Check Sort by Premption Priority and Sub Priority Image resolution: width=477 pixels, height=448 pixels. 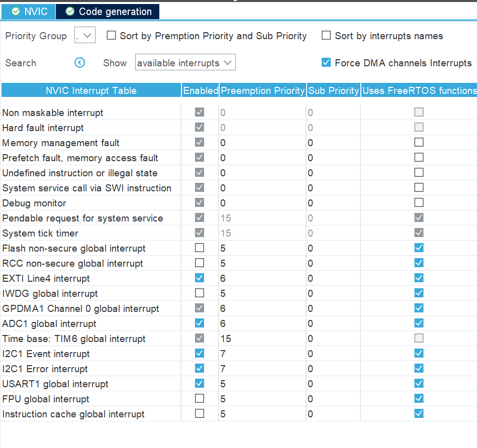[x=112, y=36]
